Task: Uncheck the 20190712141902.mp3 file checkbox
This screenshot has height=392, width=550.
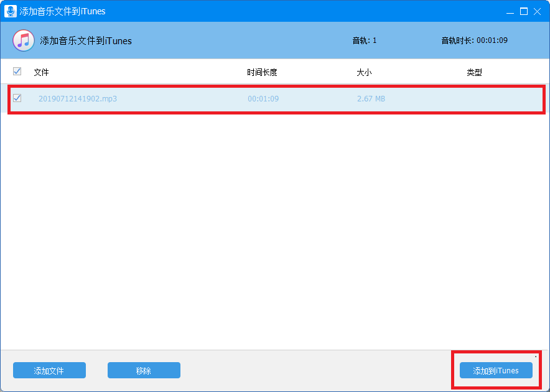Action: 17,98
